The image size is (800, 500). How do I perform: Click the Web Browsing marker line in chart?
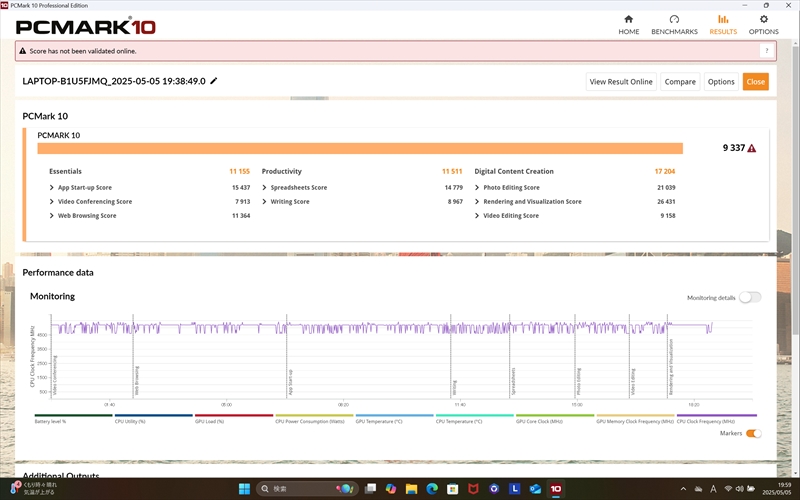point(133,356)
